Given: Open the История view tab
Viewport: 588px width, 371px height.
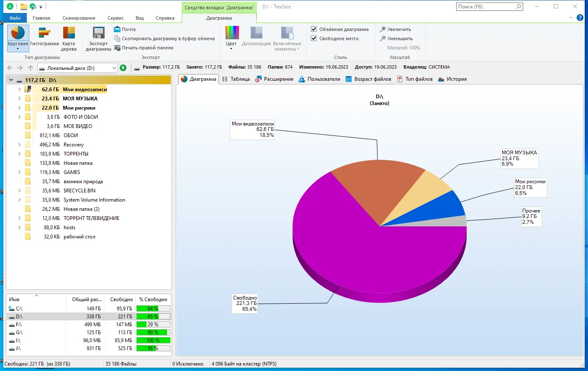Looking at the screenshot, I should click(452, 79).
